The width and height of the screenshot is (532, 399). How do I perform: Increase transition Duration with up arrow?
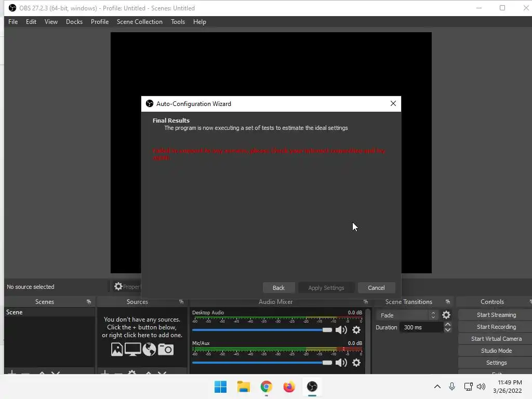(x=447, y=325)
